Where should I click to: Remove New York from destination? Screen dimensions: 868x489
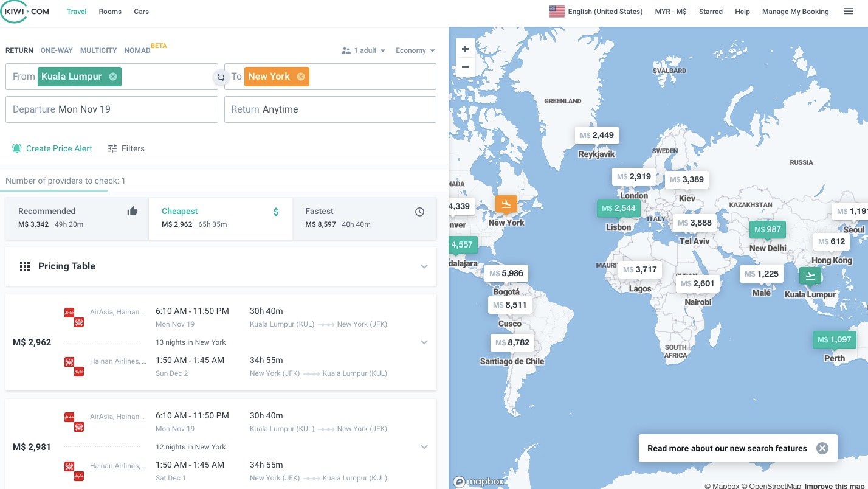[x=301, y=77]
